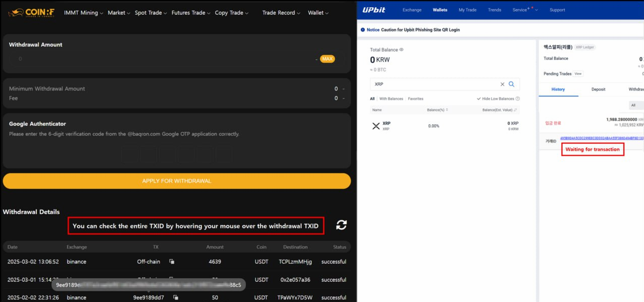Click the COIN:F logo

pos(31,13)
